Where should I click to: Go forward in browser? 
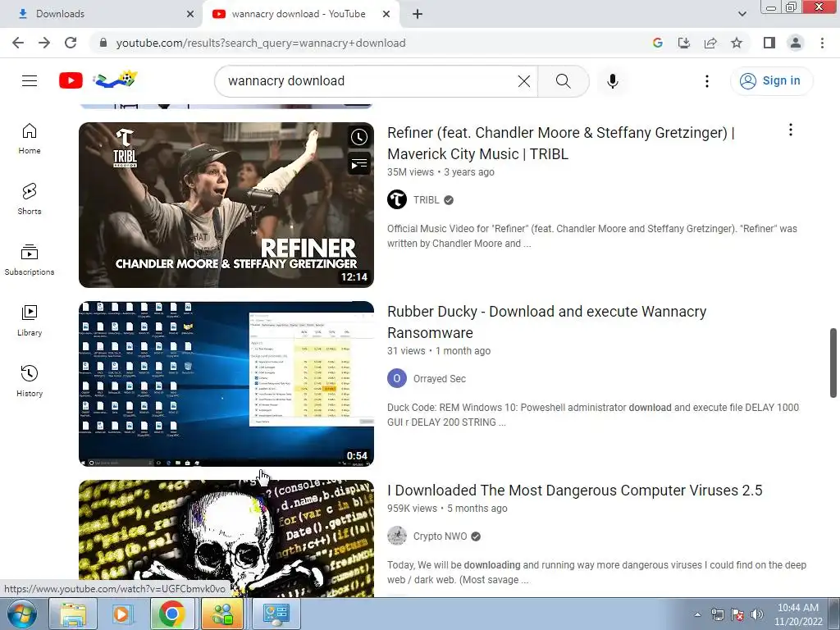point(44,43)
